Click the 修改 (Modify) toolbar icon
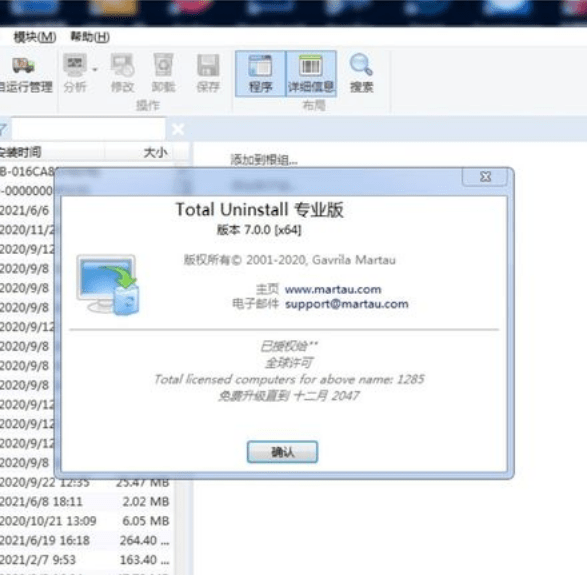This screenshot has height=575, width=587. 122,73
